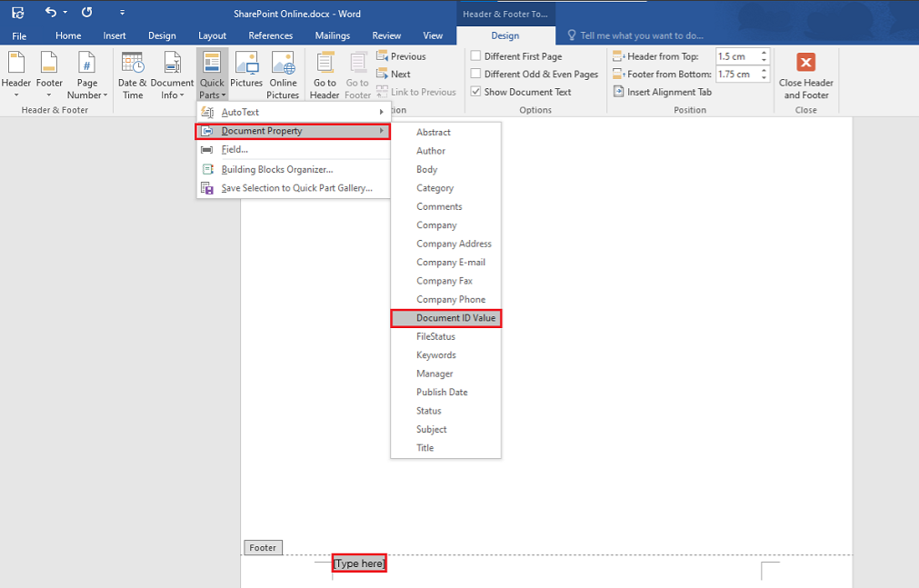919x588 pixels.
Task: Open Customize Quick Access Toolbar dropdown
Action: pyautogui.click(x=122, y=13)
